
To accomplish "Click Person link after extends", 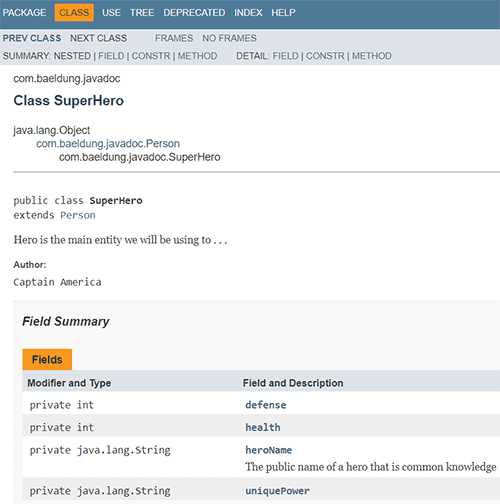I will point(78,215).
